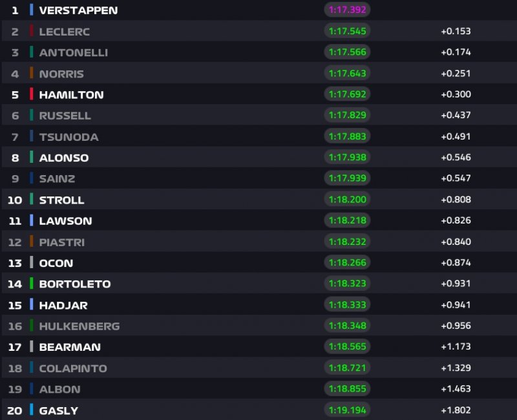
Task: Click Hulkenberg's +0.956 gap value
Action: (456, 326)
